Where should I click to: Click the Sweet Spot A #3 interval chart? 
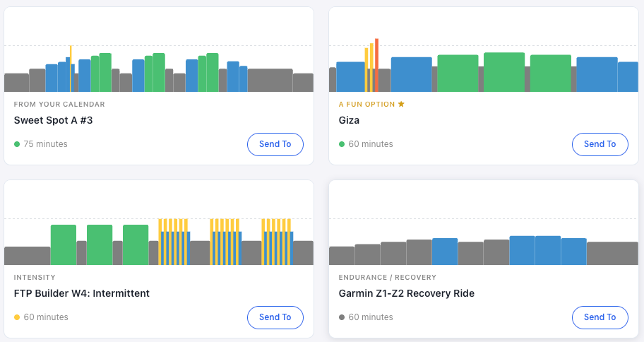click(x=159, y=71)
